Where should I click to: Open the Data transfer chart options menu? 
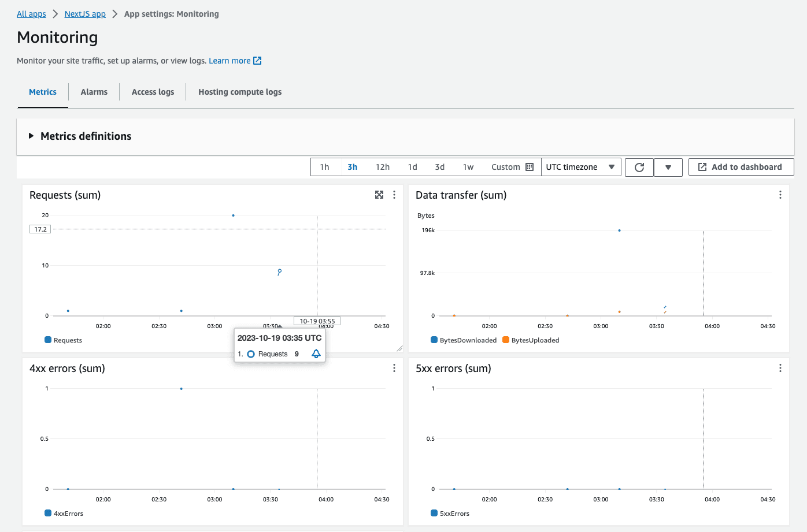pyautogui.click(x=780, y=195)
